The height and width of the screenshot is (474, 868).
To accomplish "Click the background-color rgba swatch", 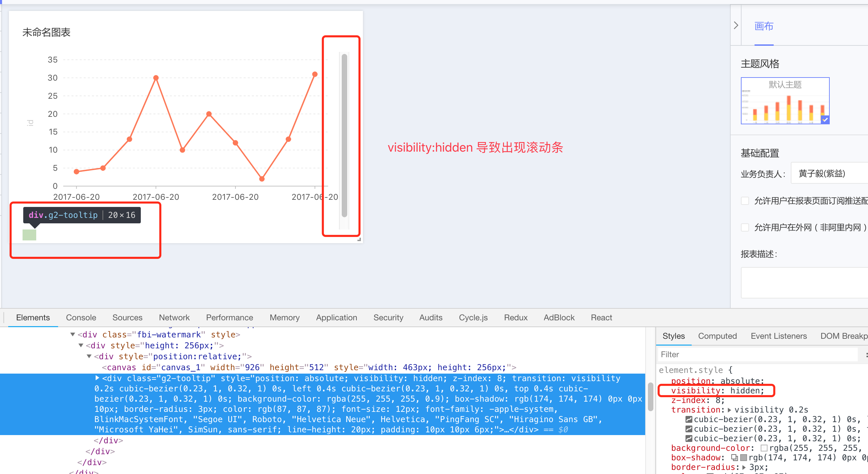I will click(764, 448).
